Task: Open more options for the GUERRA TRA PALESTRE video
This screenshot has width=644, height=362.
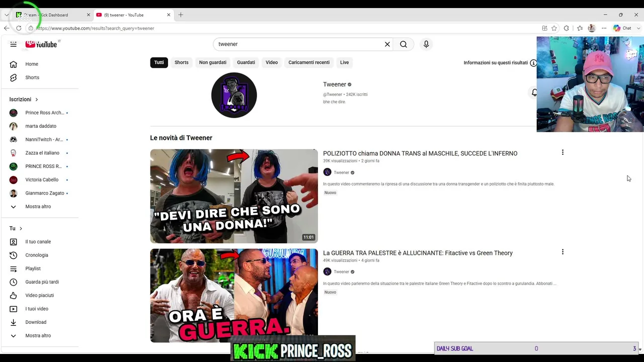Action: tap(562, 252)
